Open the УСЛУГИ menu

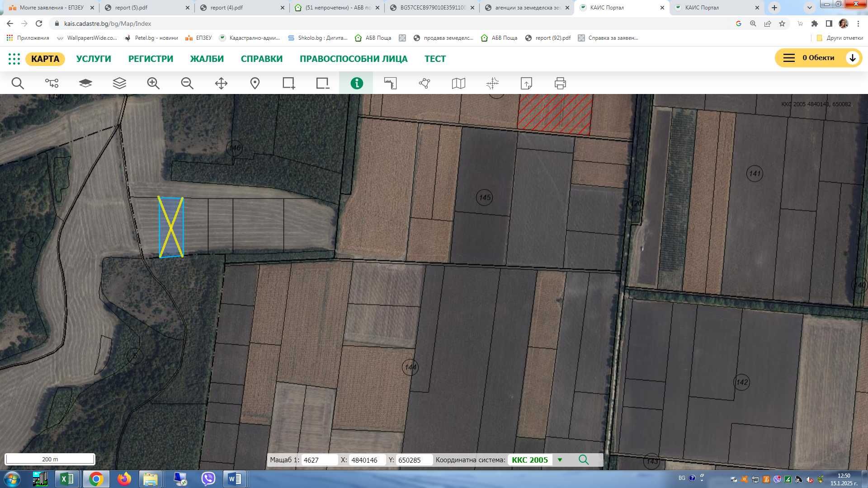coord(94,59)
